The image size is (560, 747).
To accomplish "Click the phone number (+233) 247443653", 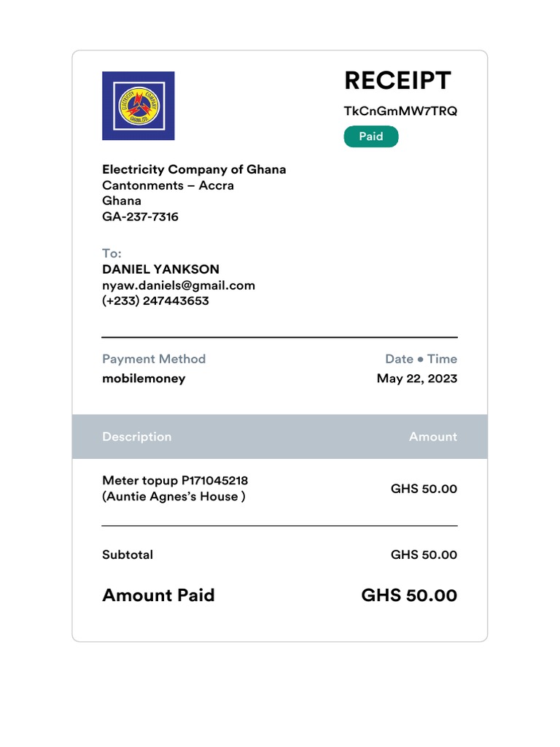I will 155,301.
